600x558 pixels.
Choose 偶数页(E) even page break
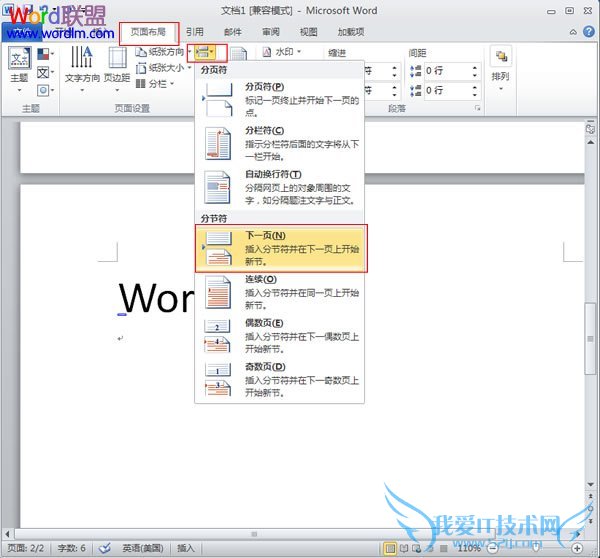point(280,336)
